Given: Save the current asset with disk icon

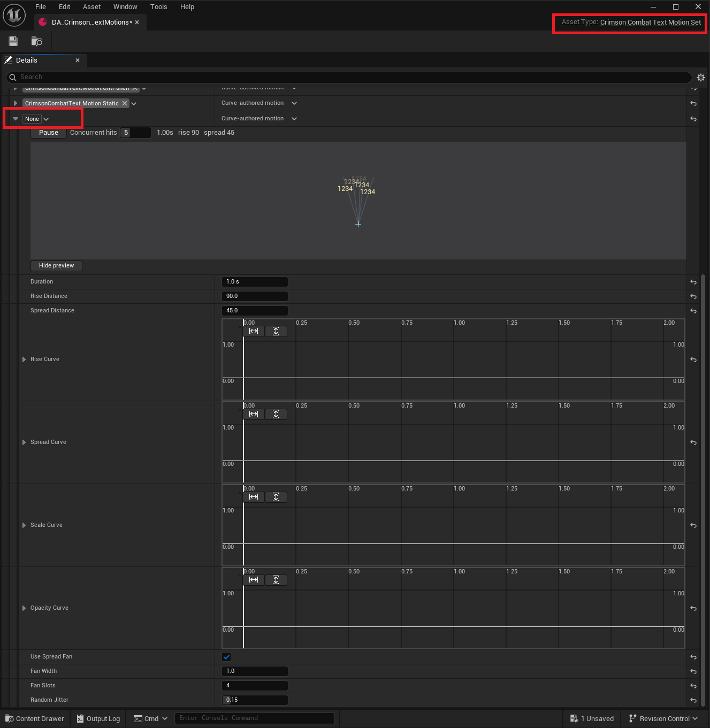Looking at the screenshot, I should [13, 41].
